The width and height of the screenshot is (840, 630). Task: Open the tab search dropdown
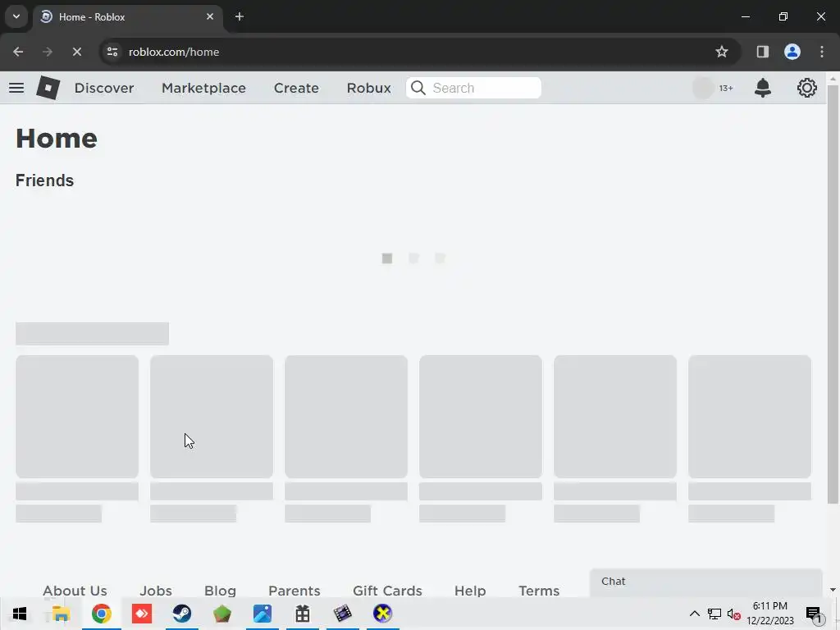tap(16, 16)
